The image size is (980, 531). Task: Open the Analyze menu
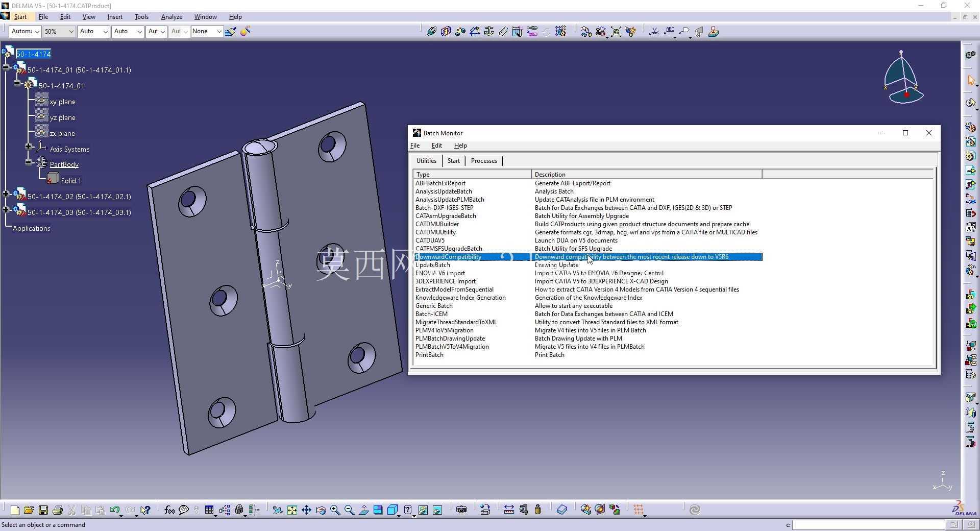171,17
